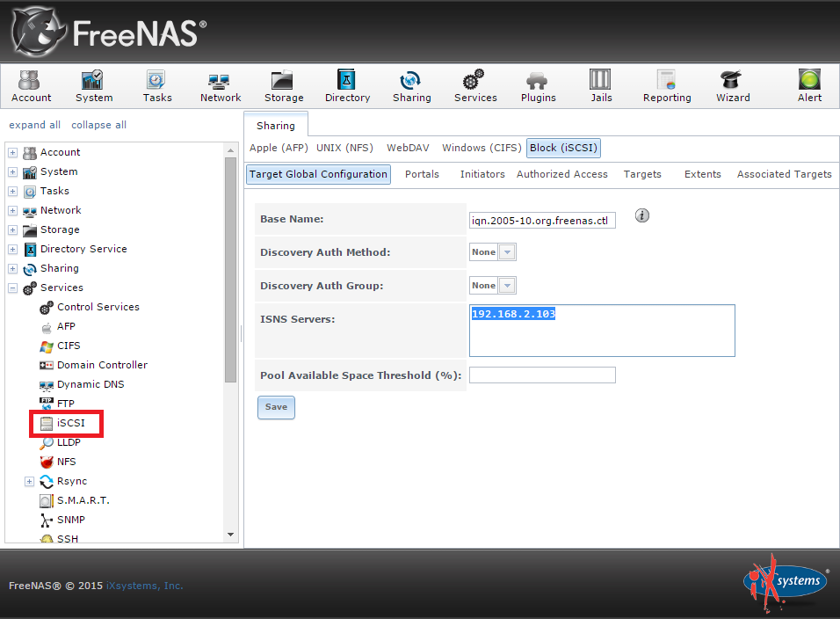
Task: Expand the Rsync tree node
Action: click(30, 481)
